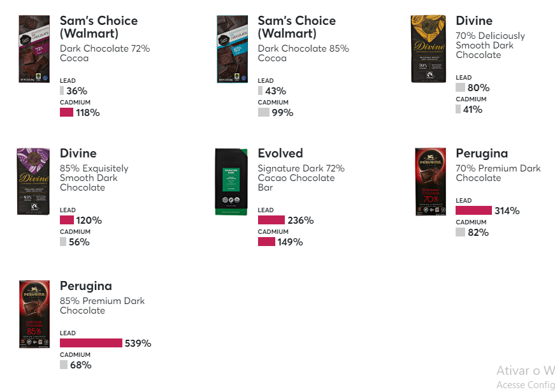This screenshot has height=392, width=555.
Task: Click the Divine heading above 85% Exquisitely Smooth
Action: [x=78, y=154]
